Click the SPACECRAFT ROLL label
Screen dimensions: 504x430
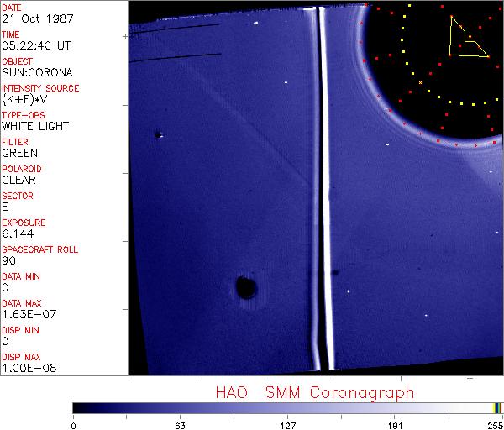point(40,249)
